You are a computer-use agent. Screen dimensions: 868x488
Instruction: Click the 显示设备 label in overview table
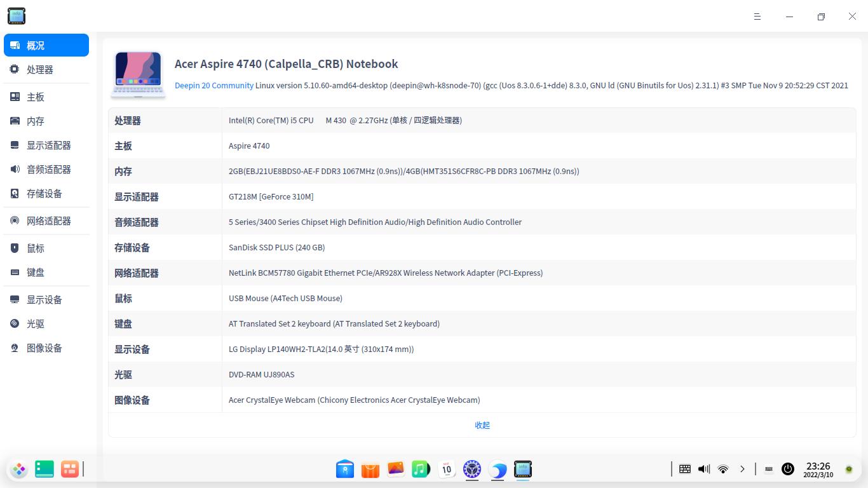tap(132, 349)
